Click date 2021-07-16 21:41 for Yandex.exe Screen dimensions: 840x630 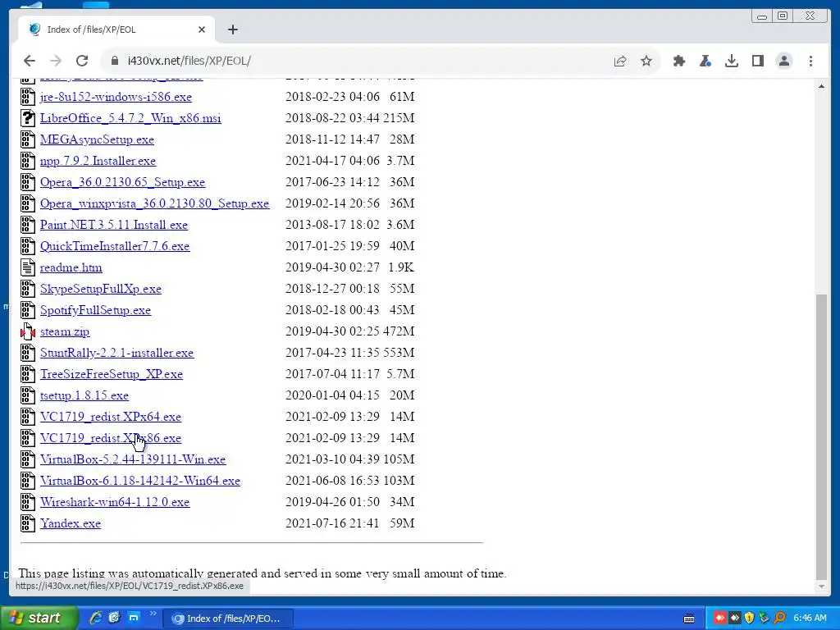pyautogui.click(x=332, y=523)
